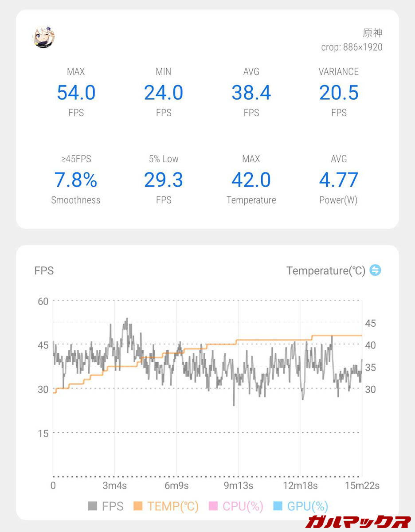The height and width of the screenshot is (532, 415).
Task: Open the Temperature(℃) axis selector
Action: point(326,270)
